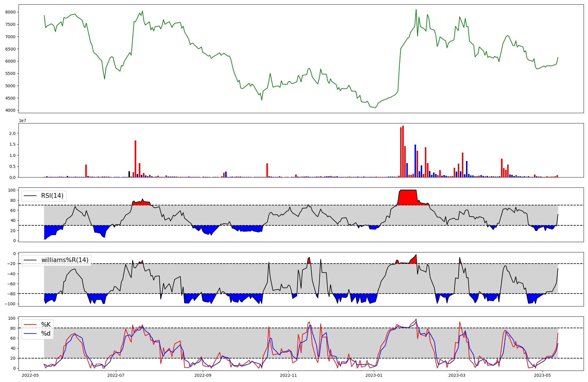Click the blue %d legend line sample
This screenshot has height=382, width=588.
click(x=30, y=334)
